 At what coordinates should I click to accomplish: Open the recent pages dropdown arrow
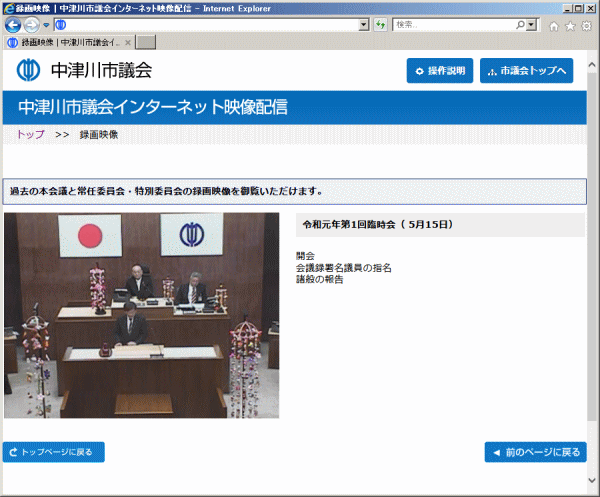(46, 25)
